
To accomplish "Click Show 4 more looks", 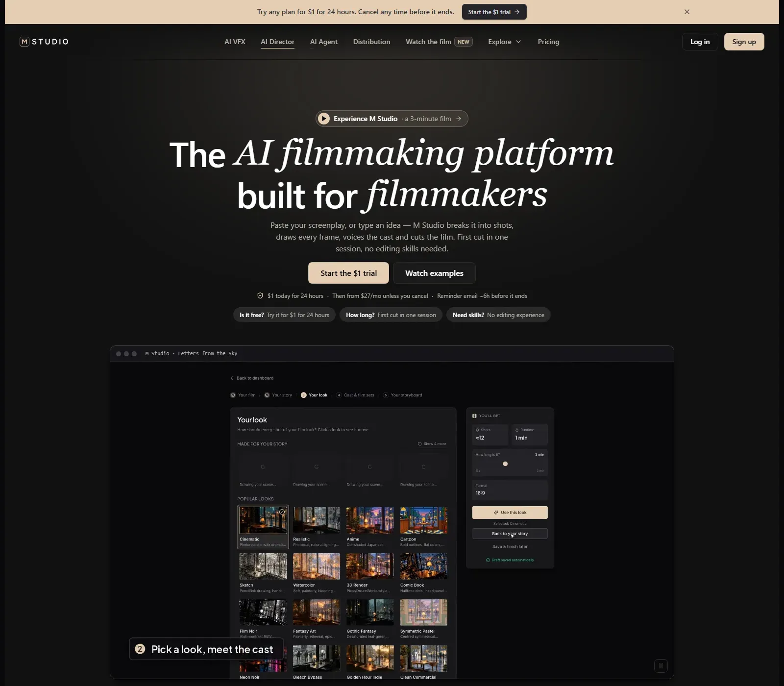I will coord(432,444).
